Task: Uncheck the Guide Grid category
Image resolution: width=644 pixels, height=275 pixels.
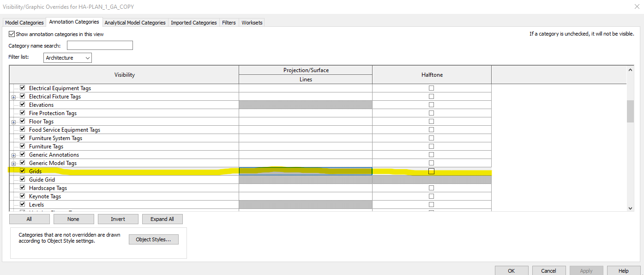Action: [x=22, y=179]
